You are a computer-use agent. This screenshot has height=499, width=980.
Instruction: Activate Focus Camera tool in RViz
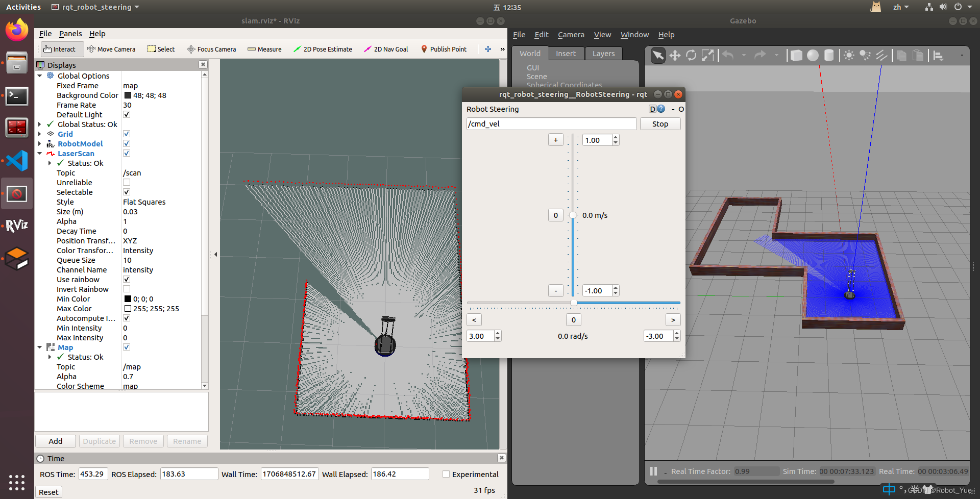coord(211,49)
